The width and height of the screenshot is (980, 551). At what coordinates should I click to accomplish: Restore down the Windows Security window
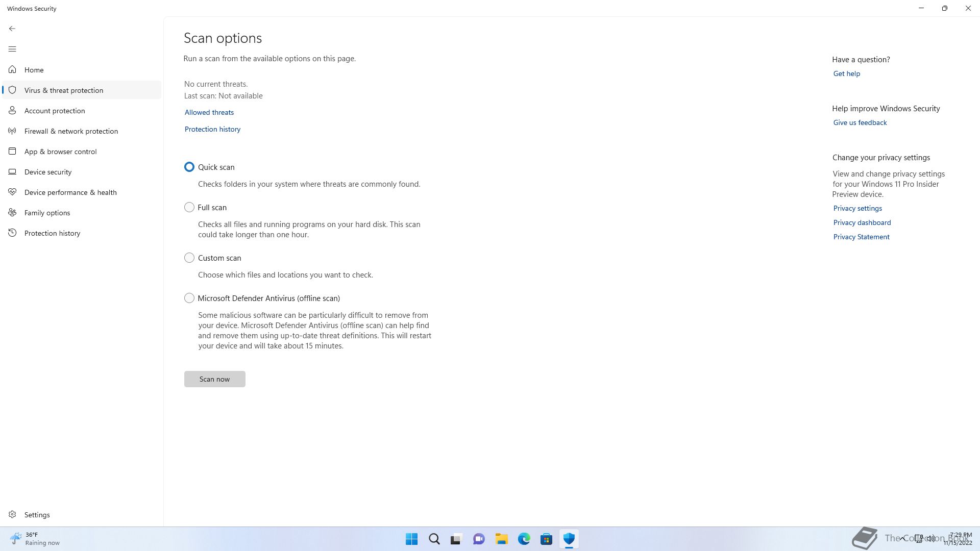coord(944,8)
